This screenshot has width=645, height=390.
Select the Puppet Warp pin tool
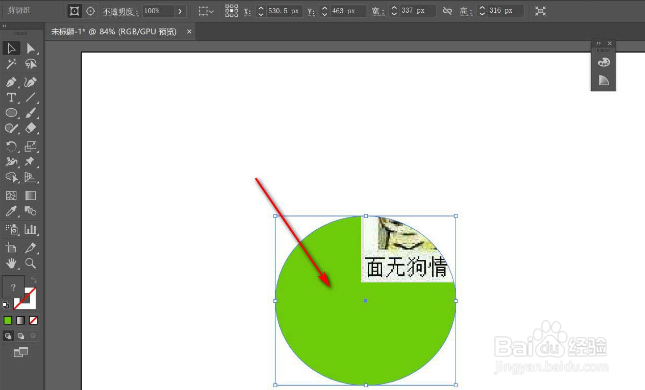pos(30,162)
